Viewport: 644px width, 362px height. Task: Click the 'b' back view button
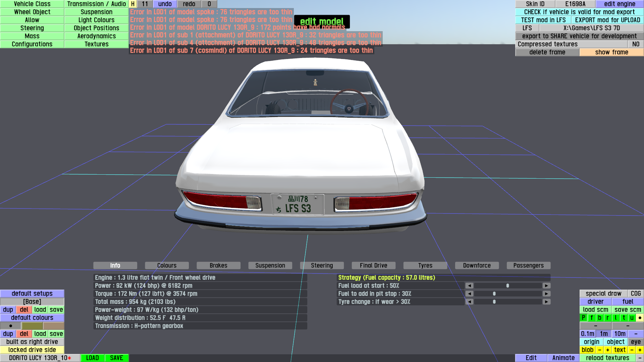pos(599,318)
